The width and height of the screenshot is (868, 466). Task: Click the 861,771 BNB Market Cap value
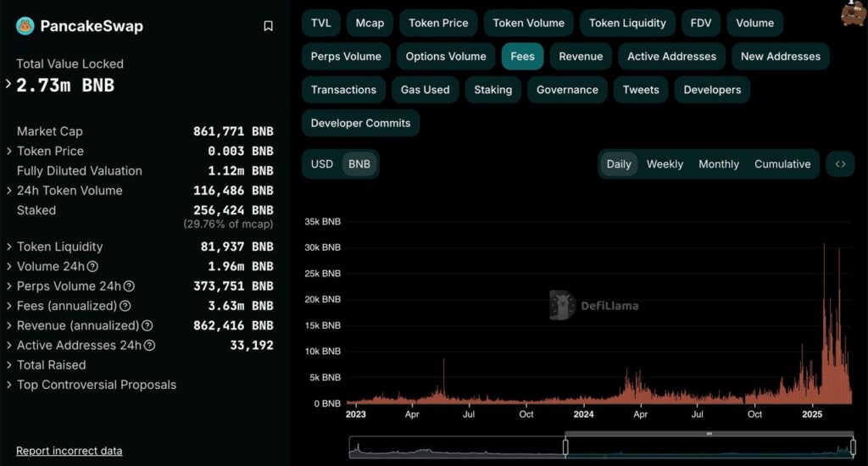(x=233, y=131)
